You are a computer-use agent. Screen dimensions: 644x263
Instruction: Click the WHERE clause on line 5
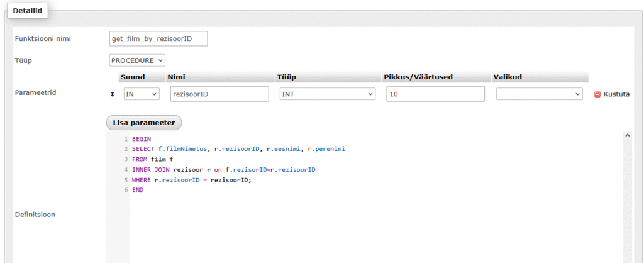191,179
